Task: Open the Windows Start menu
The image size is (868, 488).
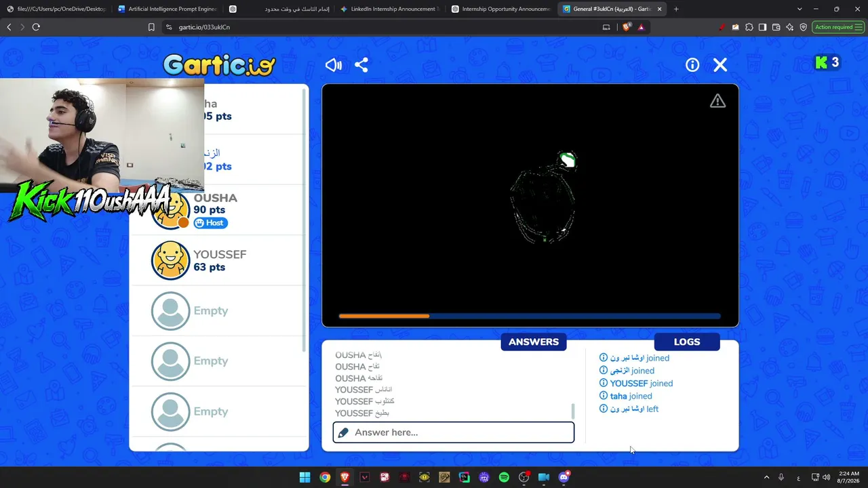Action: [x=305, y=477]
